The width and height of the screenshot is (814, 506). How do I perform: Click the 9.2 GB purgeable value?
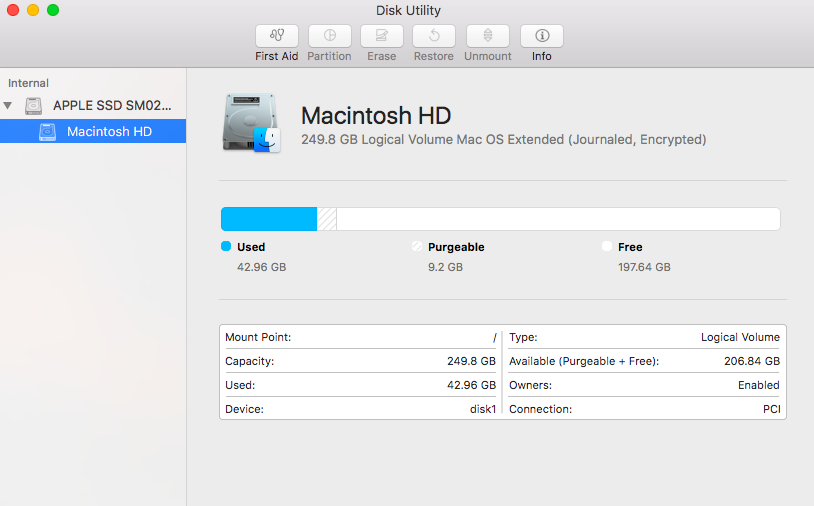[445, 267]
